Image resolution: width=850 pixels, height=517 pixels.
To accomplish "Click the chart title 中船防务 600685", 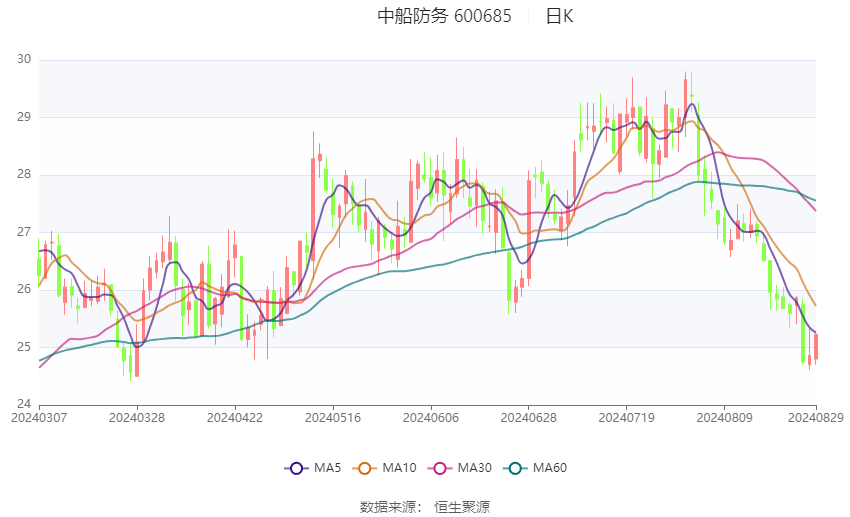I will tap(444, 16).
